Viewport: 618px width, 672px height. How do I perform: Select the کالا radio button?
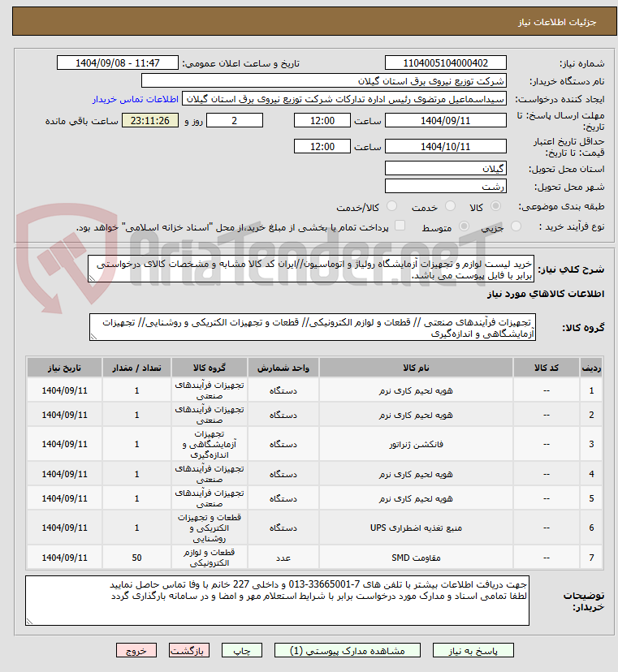pos(495,207)
